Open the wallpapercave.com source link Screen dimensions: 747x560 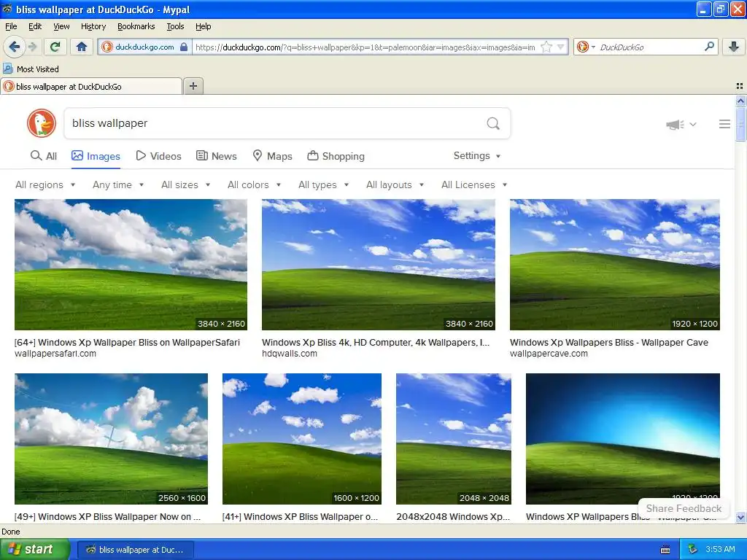pos(549,354)
